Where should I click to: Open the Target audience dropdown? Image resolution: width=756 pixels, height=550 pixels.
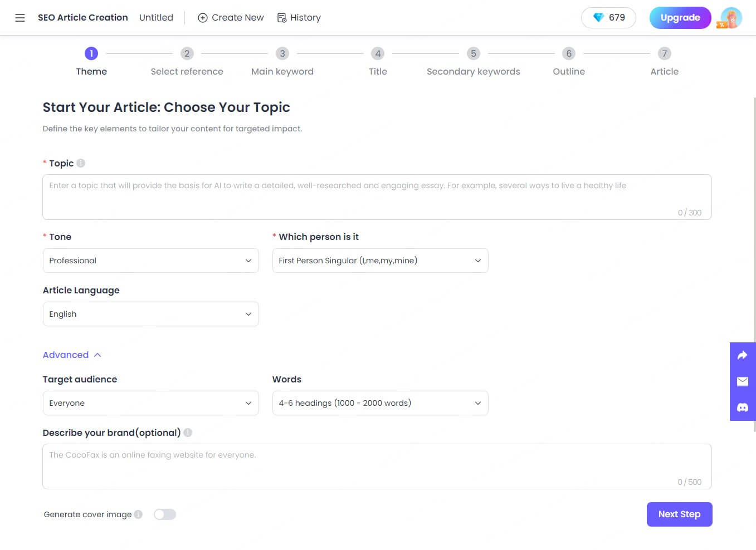tap(150, 403)
